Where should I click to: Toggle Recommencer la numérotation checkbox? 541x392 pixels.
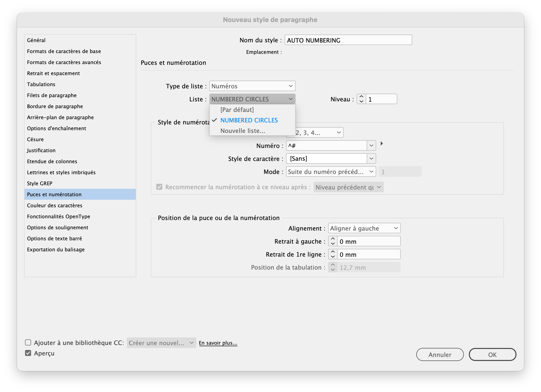point(159,187)
